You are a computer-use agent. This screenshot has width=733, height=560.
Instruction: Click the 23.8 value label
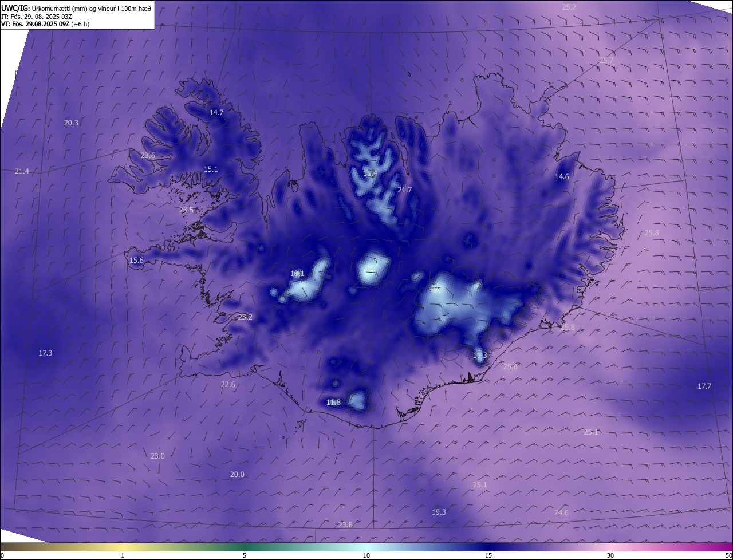pos(345,524)
